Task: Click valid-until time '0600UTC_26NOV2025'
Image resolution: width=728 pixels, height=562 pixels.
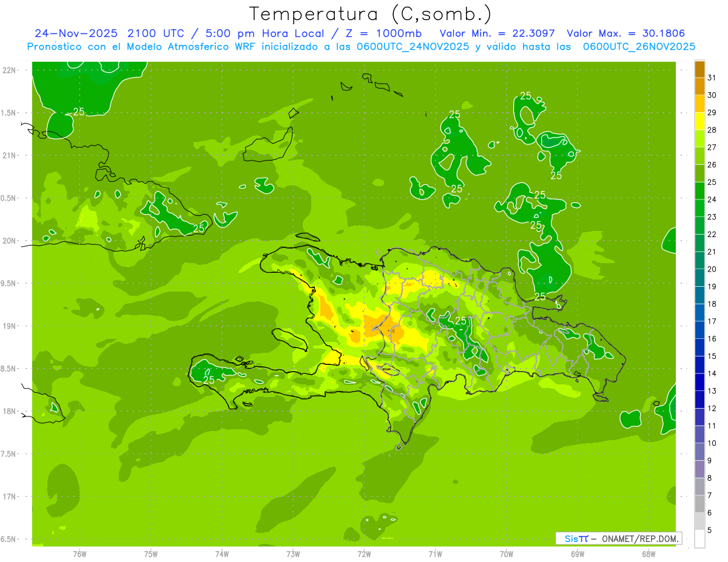Action: [639, 47]
